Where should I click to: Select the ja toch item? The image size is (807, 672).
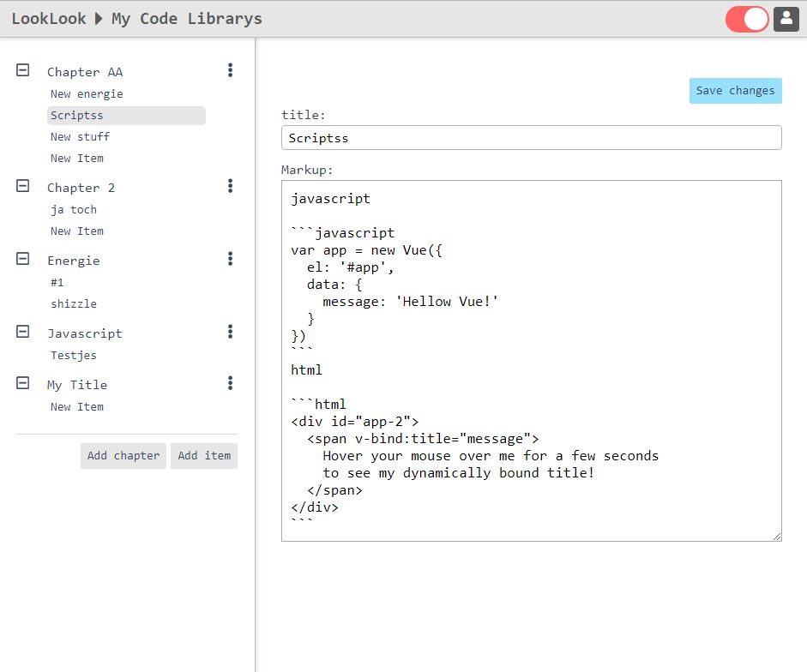[x=74, y=210]
